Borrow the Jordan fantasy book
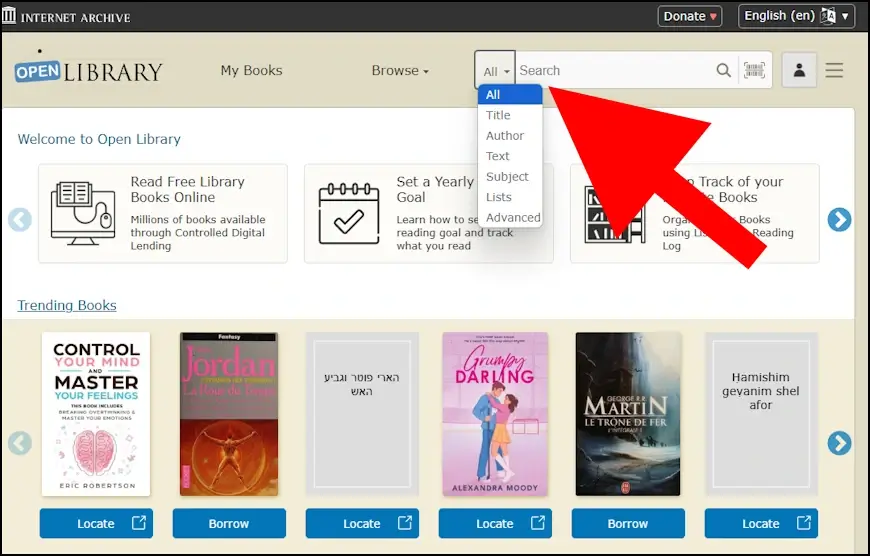The height and width of the screenshot is (556, 870). click(x=229, y=523)
